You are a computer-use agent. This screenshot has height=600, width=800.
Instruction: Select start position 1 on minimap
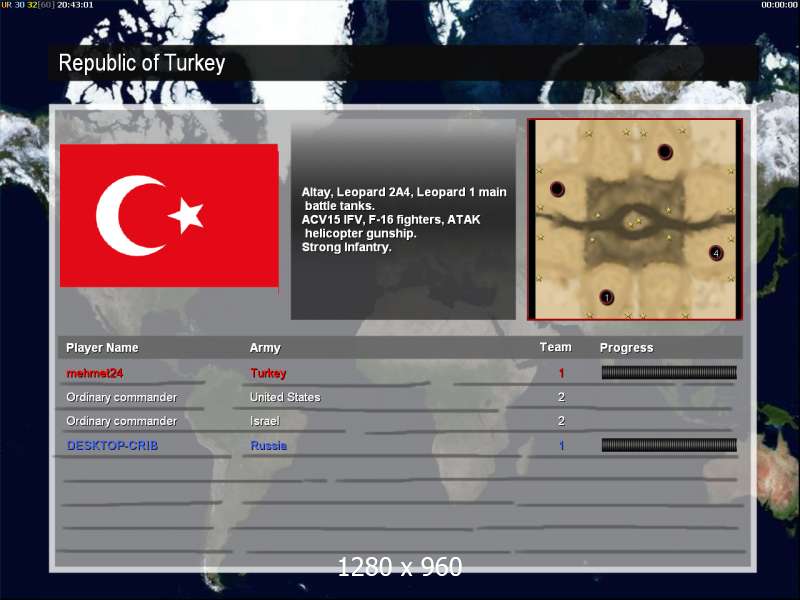coord(607,297)
